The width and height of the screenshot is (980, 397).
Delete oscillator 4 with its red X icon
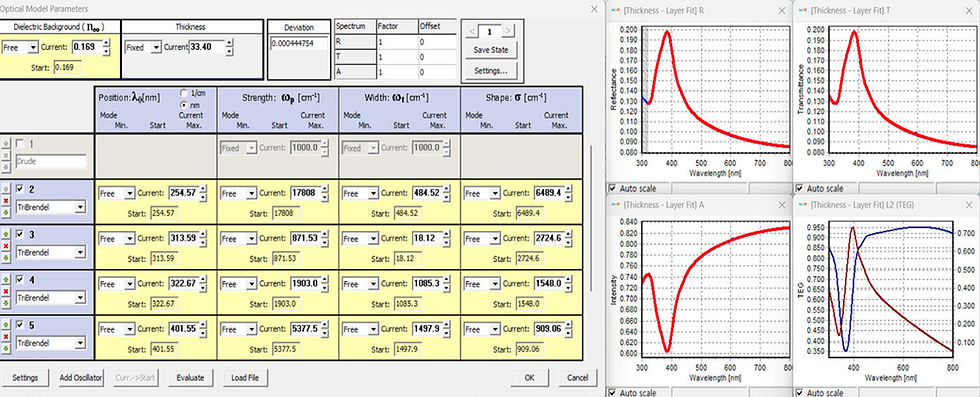point(6,291)
